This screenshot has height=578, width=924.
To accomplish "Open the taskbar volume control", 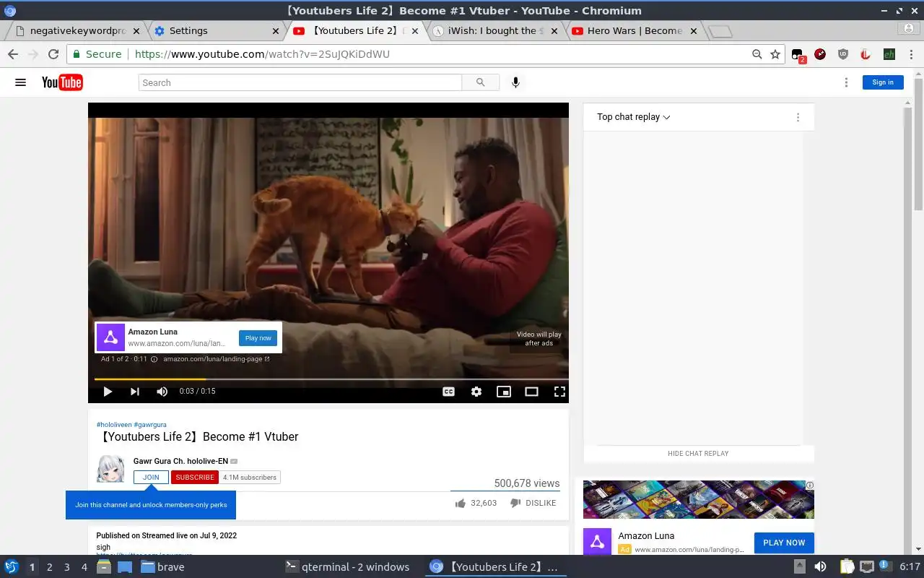I will (821, 567).
